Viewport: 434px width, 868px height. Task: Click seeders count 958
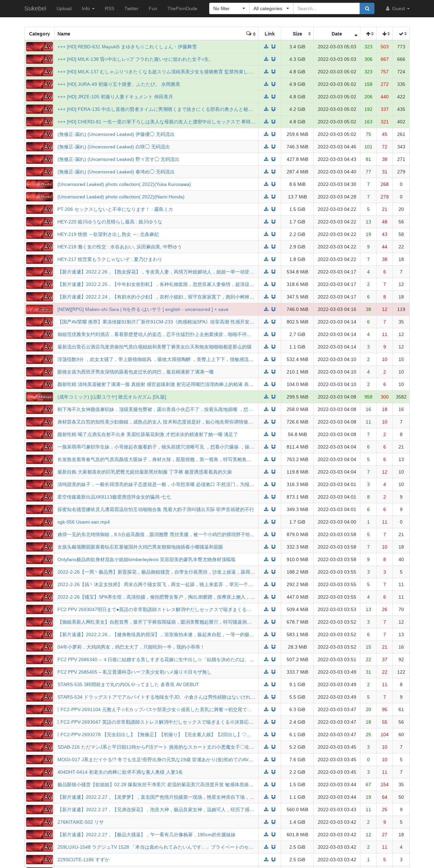tap(368, 397)
